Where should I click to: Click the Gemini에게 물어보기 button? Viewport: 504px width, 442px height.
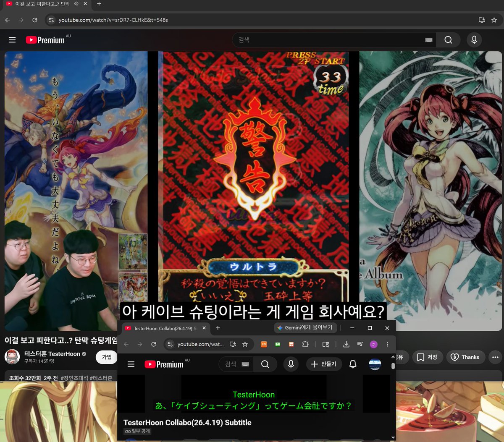[305, 328]
